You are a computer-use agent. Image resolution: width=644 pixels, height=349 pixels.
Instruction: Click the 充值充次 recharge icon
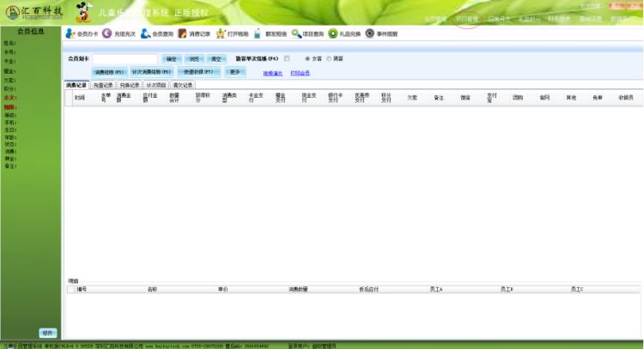point(107,33)
